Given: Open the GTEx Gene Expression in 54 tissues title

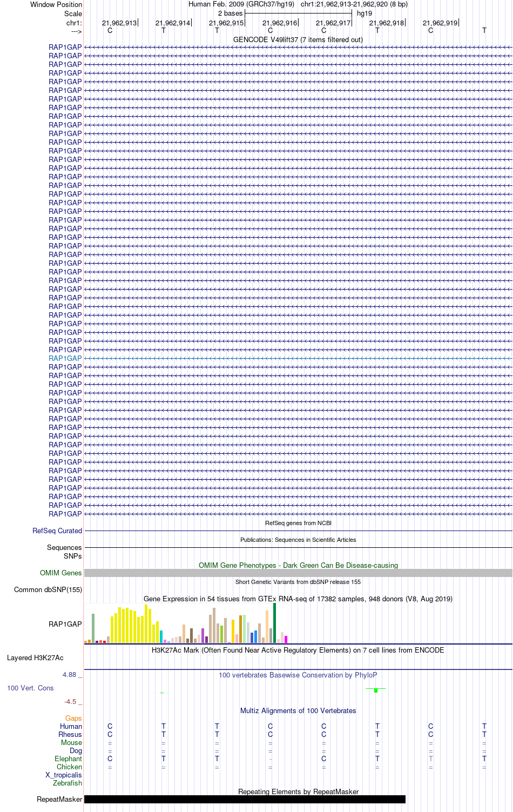Looking at the screenshot, I should click(298, 599).
